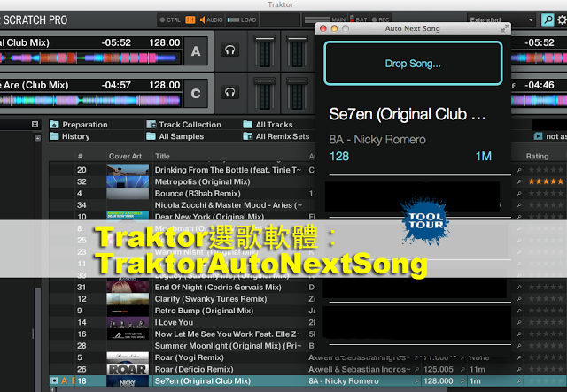This screenshot has height=392, width=567.
Task: Click the Deck A headphone cue button
Action: pyautogui.click(x=229, y=50)
